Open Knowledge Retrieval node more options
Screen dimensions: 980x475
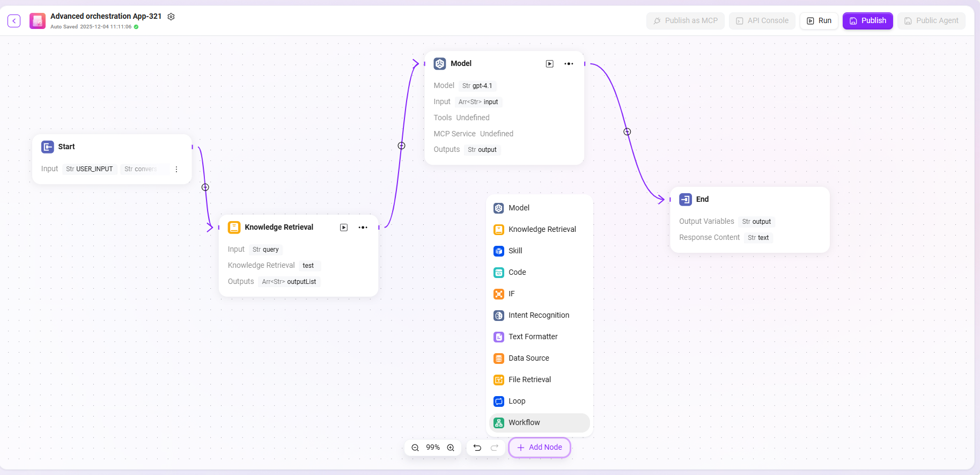tap(363, 228)
